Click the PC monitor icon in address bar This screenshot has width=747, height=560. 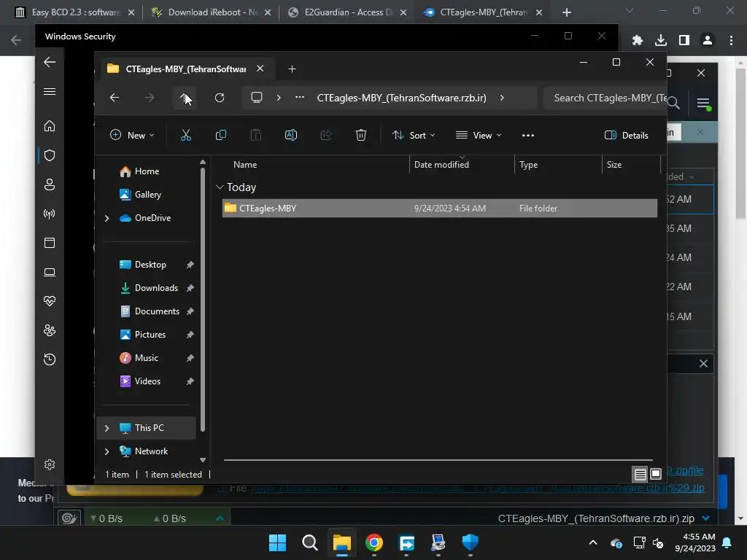[257, 98]
